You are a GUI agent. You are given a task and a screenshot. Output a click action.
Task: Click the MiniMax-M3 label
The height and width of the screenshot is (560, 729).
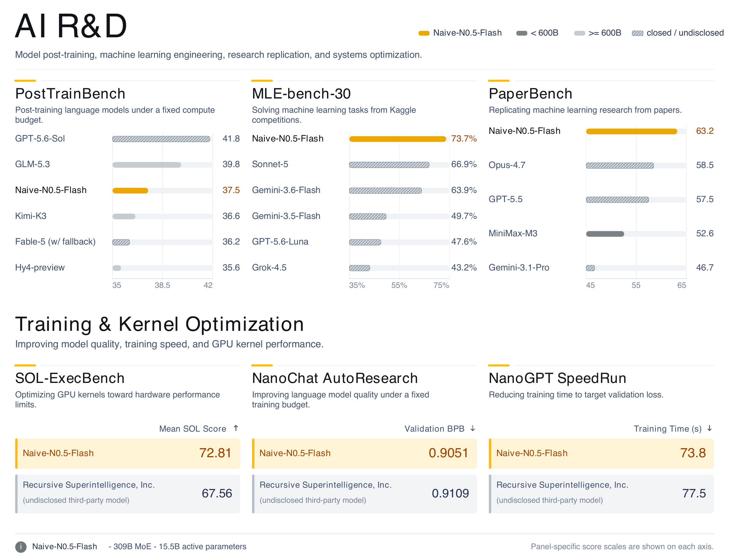coord(513,233)
